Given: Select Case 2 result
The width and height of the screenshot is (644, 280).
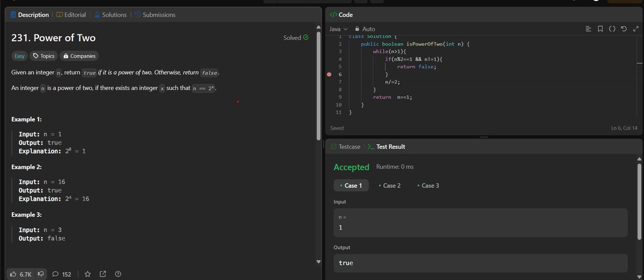Looking at the screenshot, I should [x=390, y=186].
